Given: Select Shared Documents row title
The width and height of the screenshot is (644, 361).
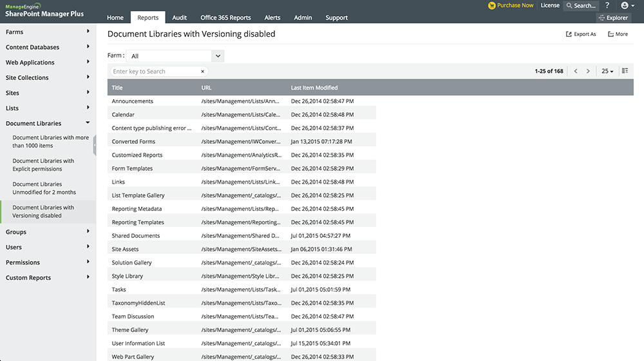Looking at the screenshot, I should 135,235.
